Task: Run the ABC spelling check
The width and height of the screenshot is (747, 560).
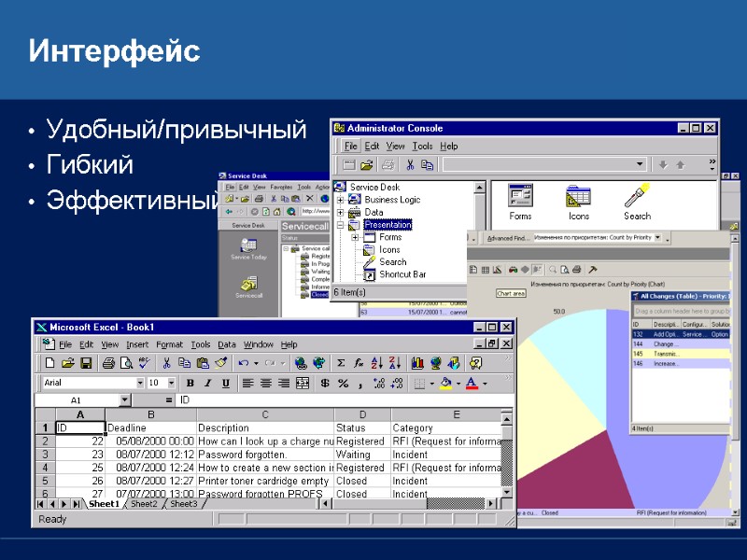Action: pyautogui.click(x=145, y=363)
